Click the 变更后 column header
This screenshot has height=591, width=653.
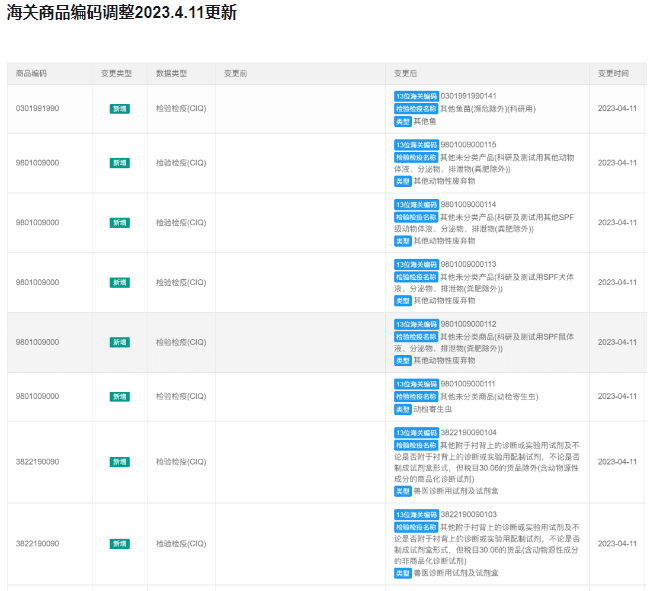click(x=405, y=74)
